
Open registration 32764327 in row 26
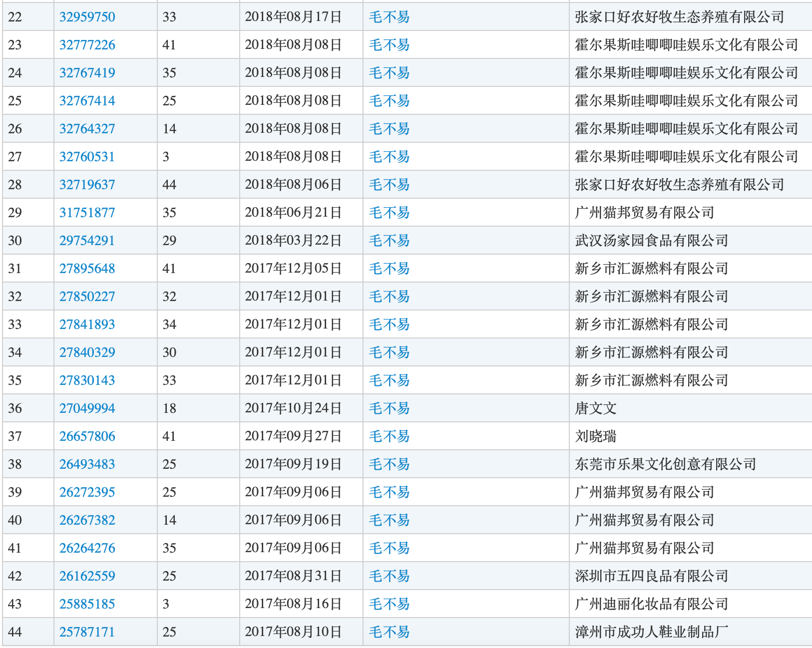86,128
